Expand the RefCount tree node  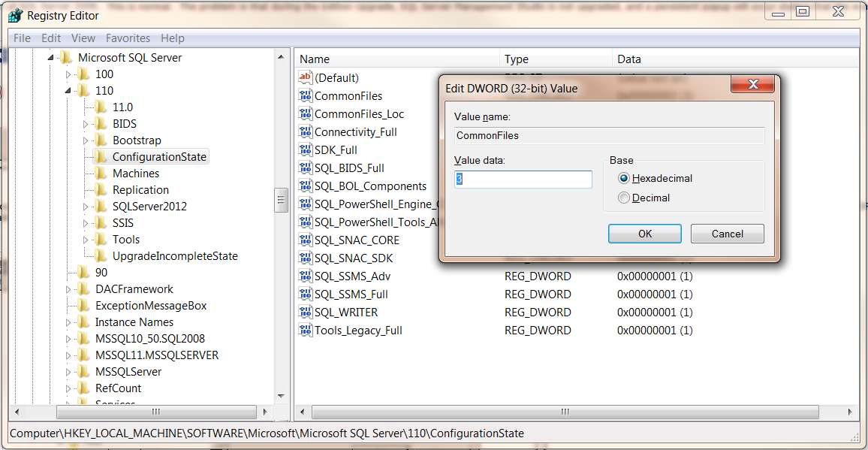tap(68, 388)
